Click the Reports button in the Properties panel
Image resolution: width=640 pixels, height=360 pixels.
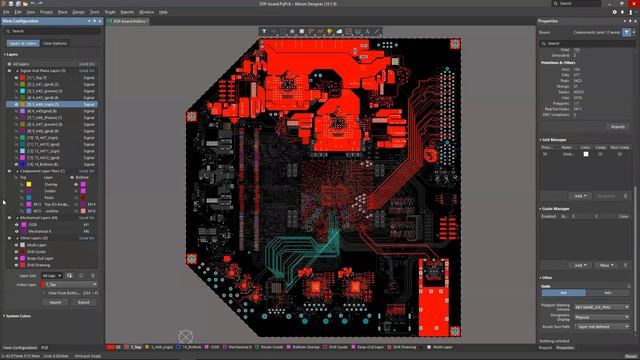[x=618, y=127]
